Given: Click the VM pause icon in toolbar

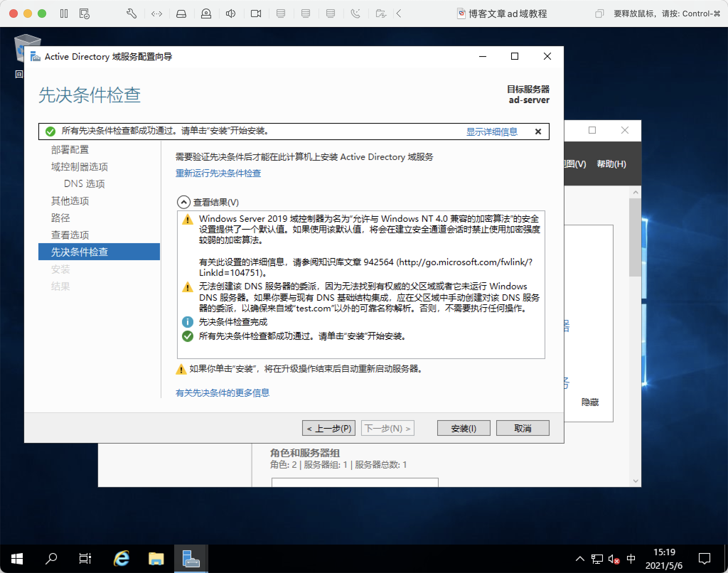Looking at the screenshot, I should (x=64, y=14).
